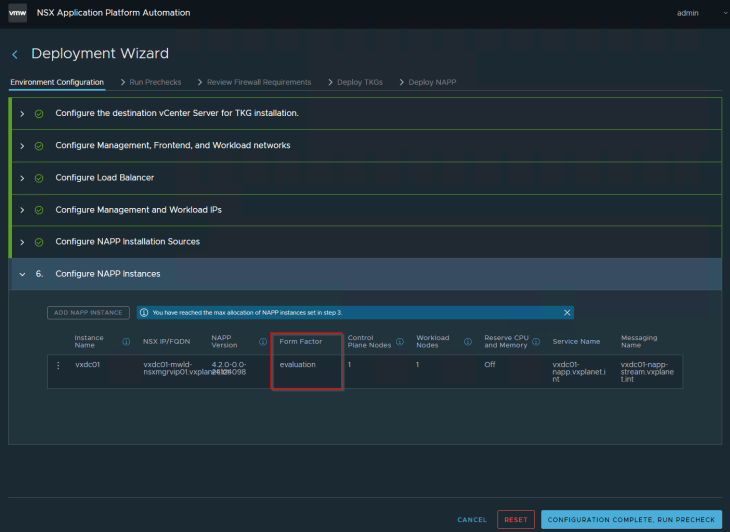The image size is (730, 532).
Task: Go to the Deploy TKGs step
Action: (361, 82)
